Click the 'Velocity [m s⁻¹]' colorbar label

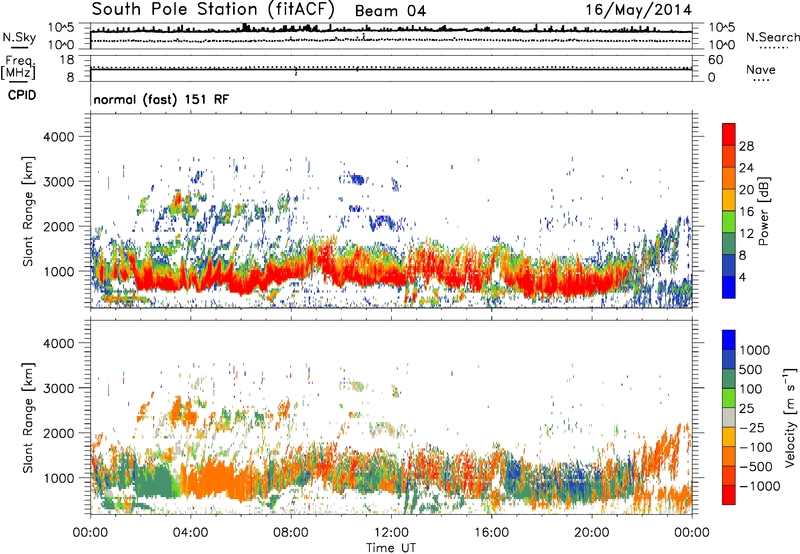coord(790,417)
